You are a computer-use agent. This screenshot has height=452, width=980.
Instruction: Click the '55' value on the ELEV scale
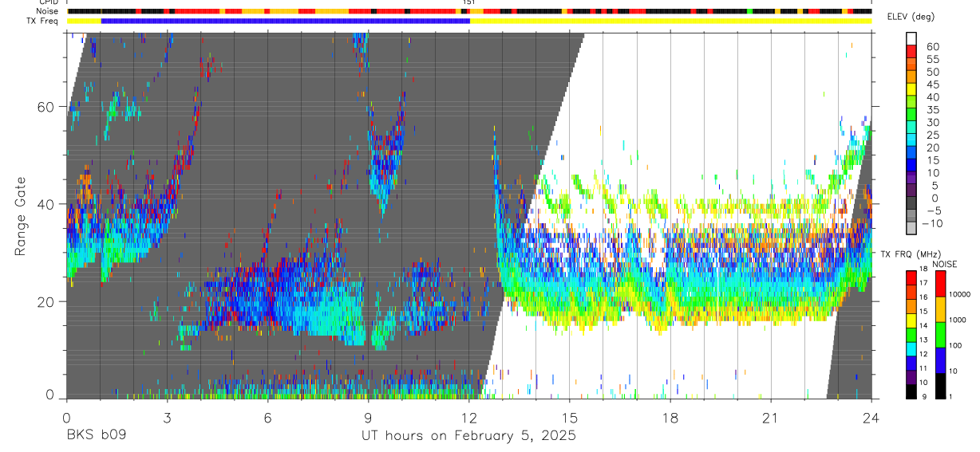[932, 59]
